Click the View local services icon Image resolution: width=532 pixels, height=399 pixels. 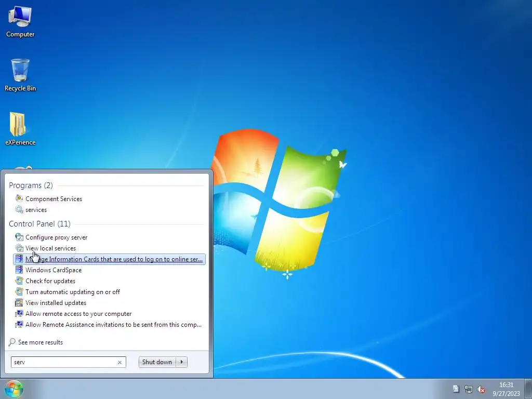[19, 248]
